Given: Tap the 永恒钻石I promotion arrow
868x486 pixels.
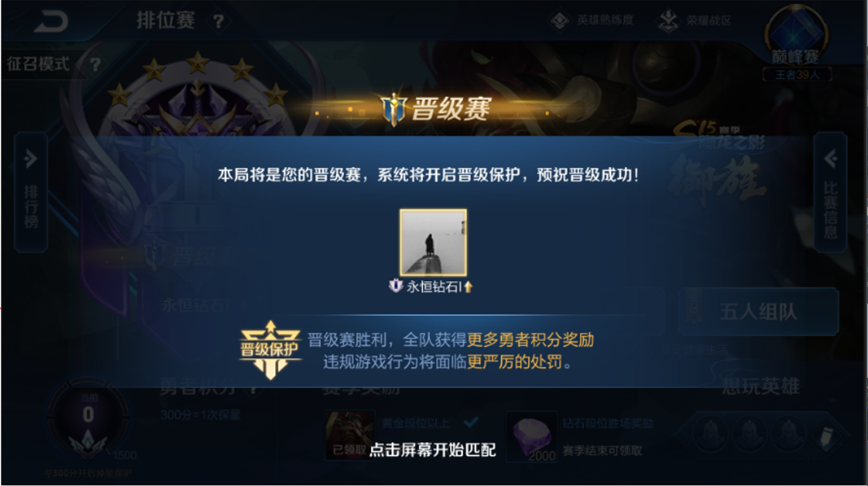Looking at the screenshot, I should coord(469,287).
